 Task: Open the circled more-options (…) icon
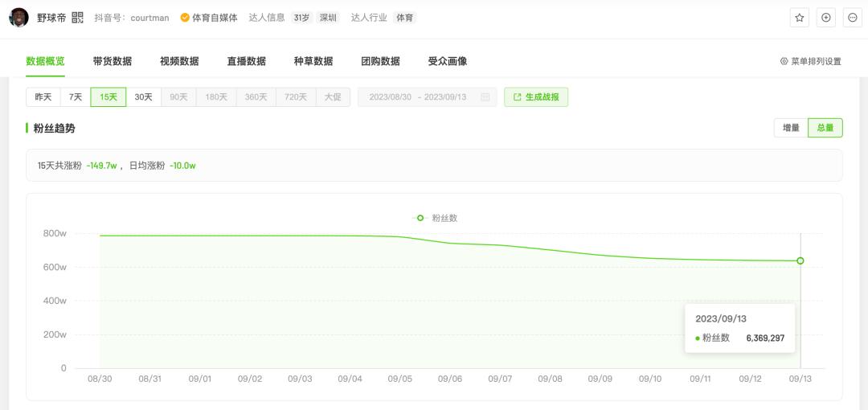[x=852, y=18]
